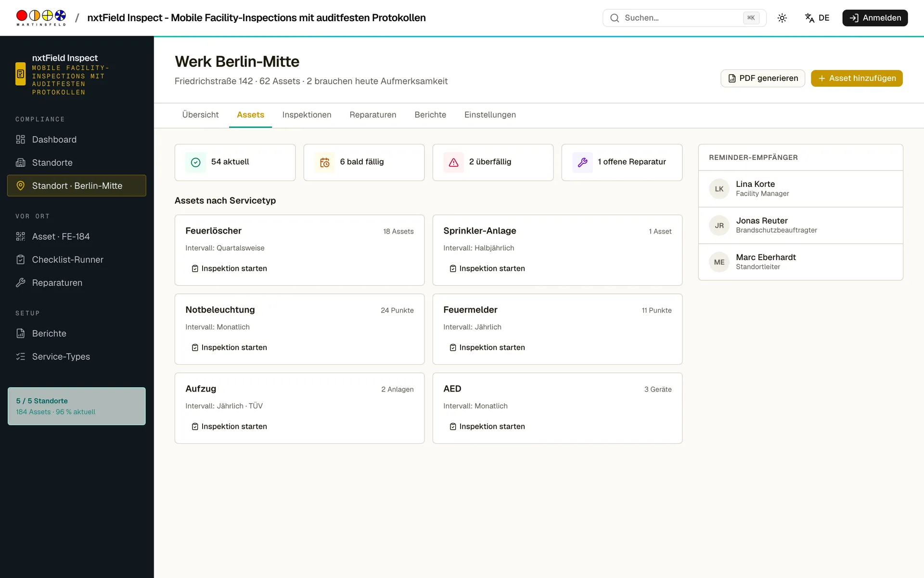Screen dimensions: 924x578
Task: Click the calendar-clock icon for 6 bald fällig
Action: tap(324, 162)
